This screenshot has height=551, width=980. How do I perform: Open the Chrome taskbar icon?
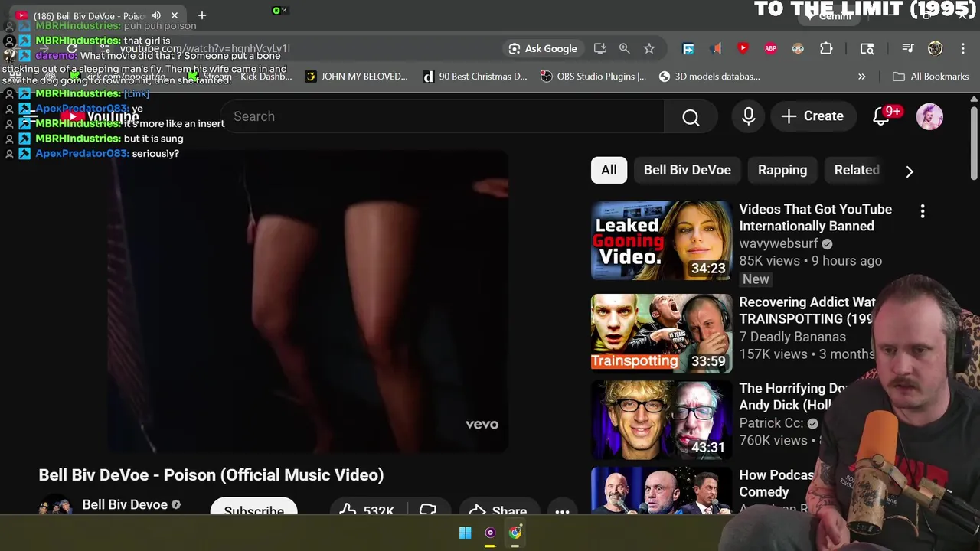click(x=515, y=533)
